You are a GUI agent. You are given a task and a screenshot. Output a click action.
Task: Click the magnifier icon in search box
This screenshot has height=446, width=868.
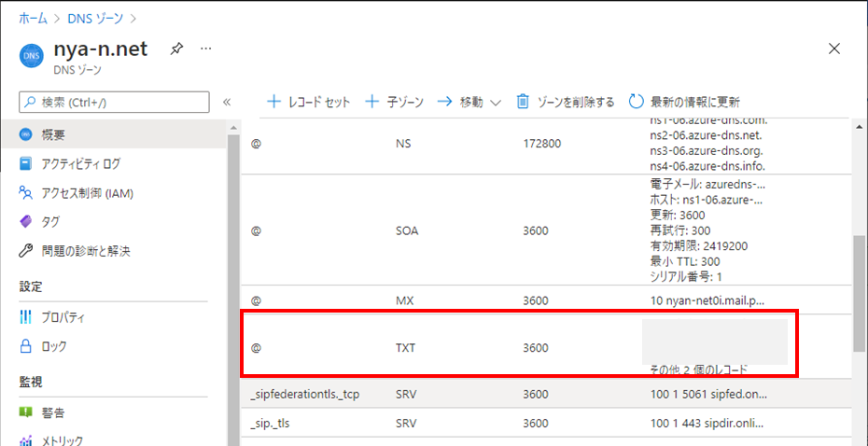pos(30,102)
